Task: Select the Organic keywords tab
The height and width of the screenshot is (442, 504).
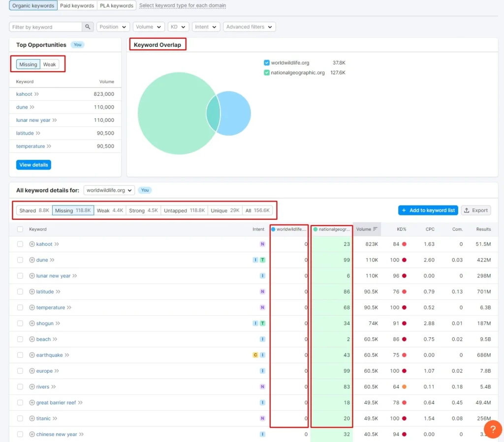Action: (33, 5)
